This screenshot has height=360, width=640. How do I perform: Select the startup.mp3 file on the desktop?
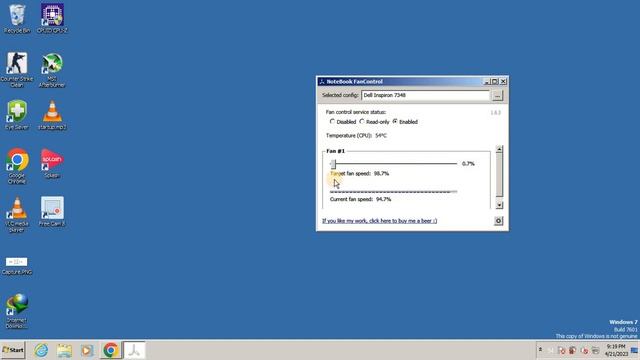pos(52,115)
